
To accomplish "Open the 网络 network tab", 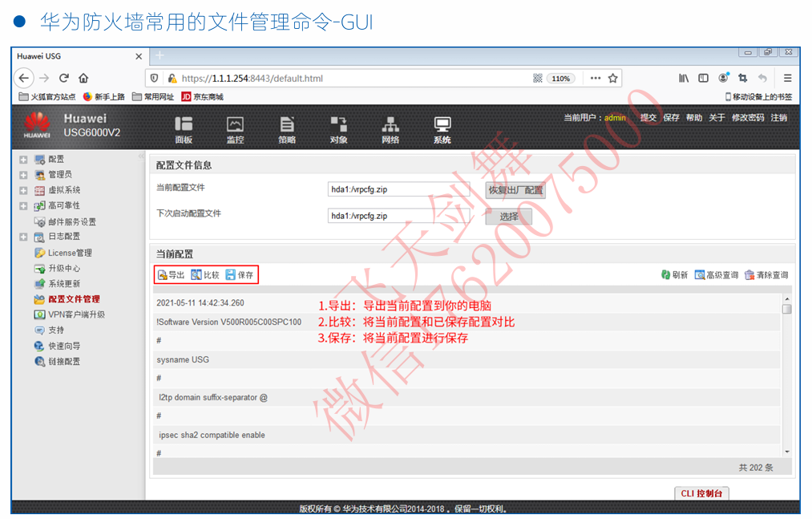I will 390,130.
